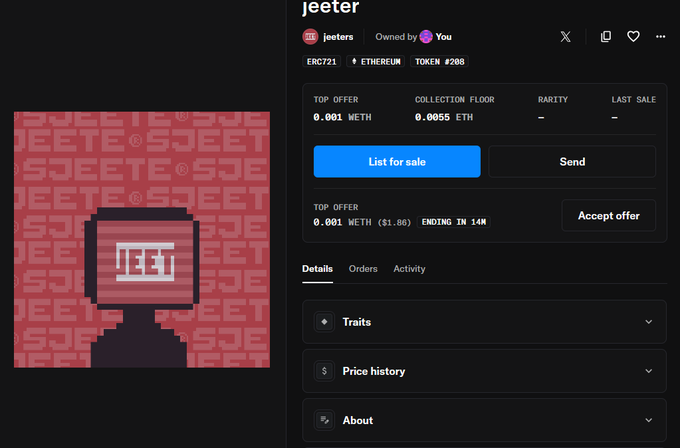This screenshot has height=448, width=680.
Task: Expand the About section chevron
Action: (649, 420)
